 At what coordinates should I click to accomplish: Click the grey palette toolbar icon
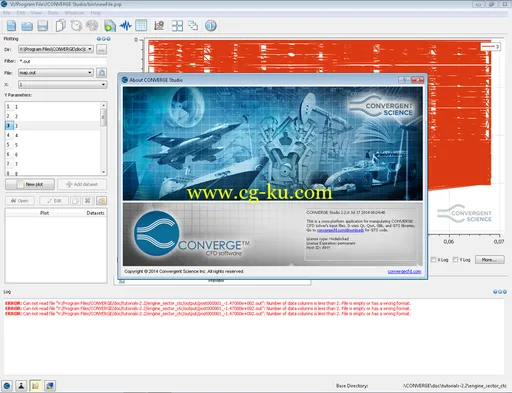92,26
